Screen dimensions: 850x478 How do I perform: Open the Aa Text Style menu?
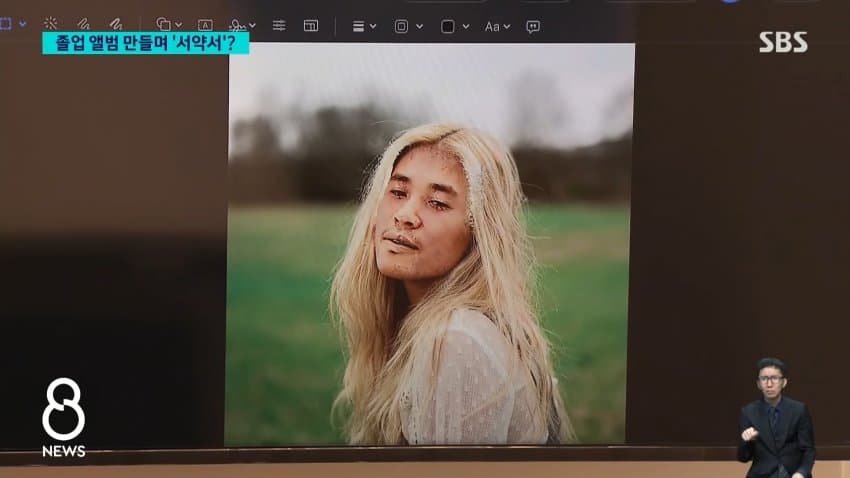(497, 26)
